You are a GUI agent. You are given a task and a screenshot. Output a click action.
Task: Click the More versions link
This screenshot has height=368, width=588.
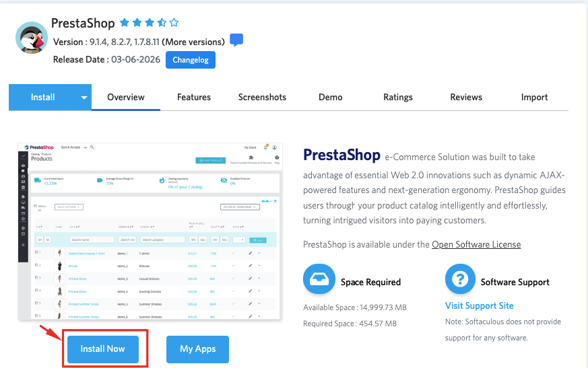pos(193,42)
